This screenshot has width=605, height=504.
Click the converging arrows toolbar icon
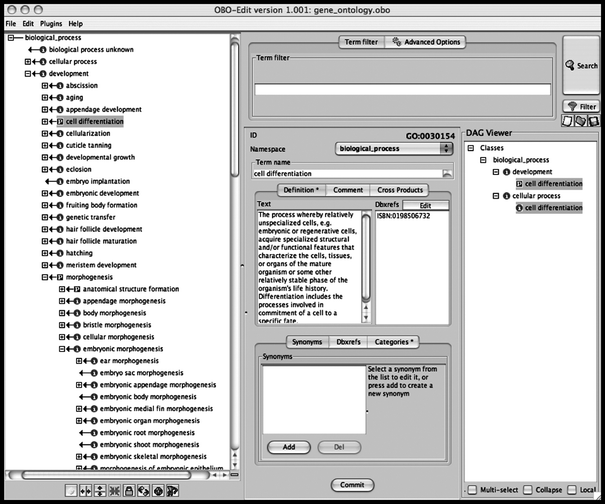[x=115, y=490]
